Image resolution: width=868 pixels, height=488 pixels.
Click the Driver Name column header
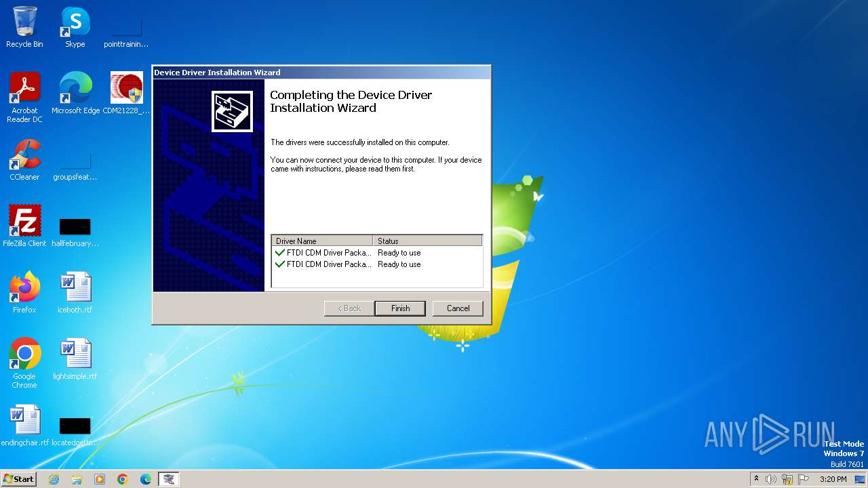pyautogui.click(x=322, y=241)
